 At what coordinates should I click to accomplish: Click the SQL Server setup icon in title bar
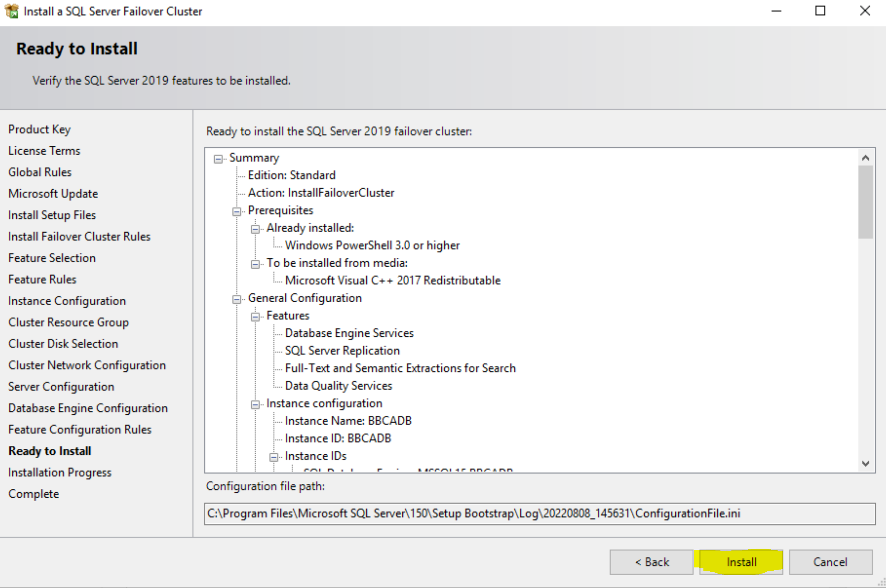click(12, 11)
